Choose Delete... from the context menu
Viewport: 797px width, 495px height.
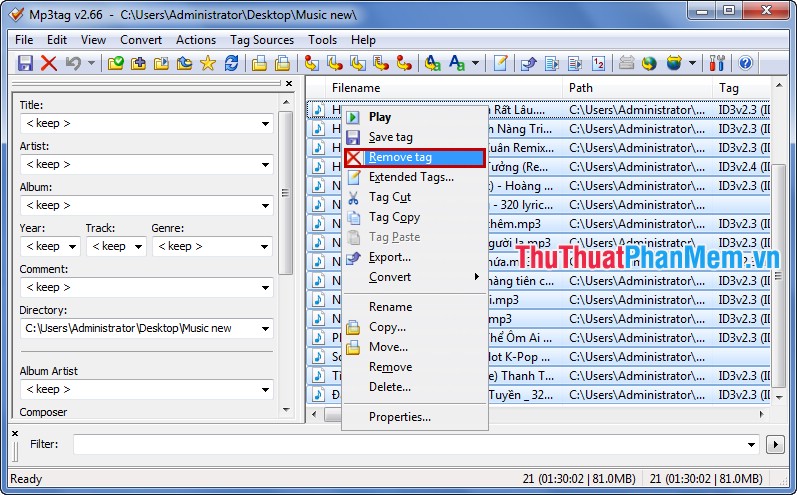point(415,387)
